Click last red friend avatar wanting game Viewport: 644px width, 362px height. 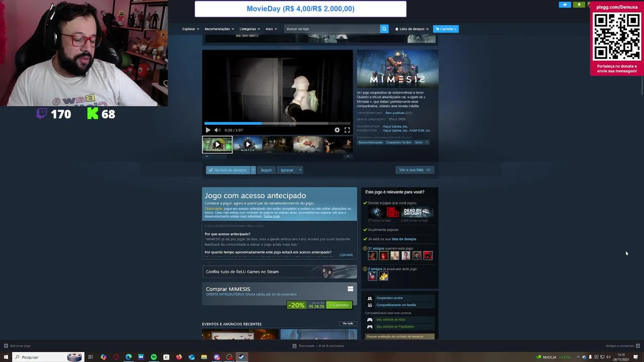tap(428, 256)
